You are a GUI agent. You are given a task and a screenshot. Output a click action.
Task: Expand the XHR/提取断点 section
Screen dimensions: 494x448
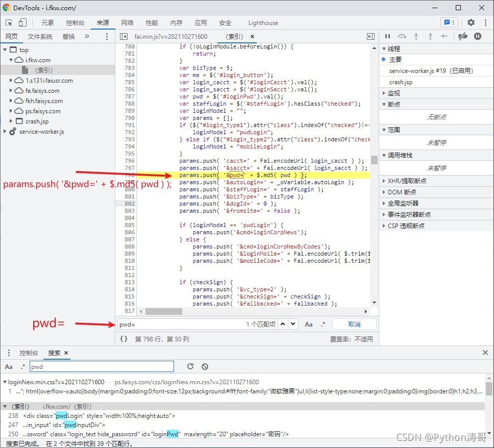click(x=384, y=181)
